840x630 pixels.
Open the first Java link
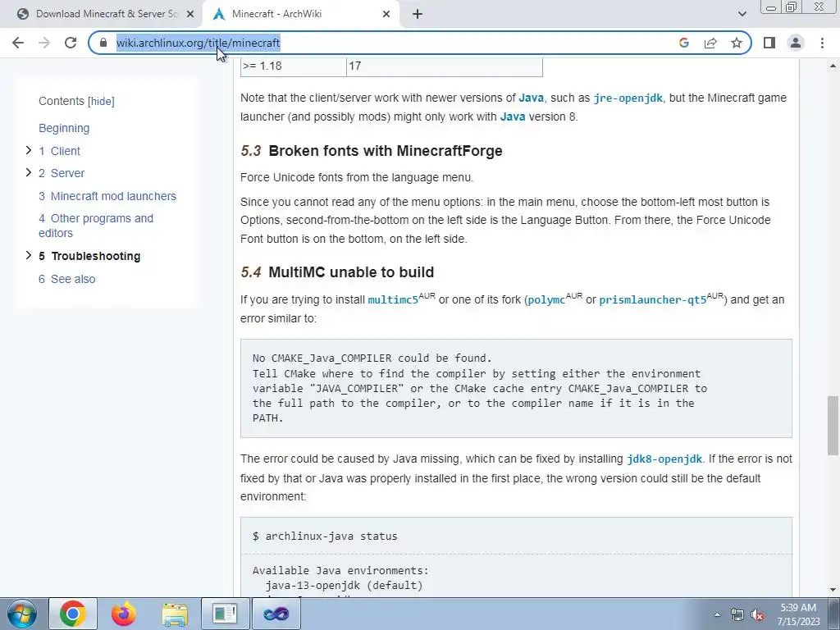(x=531, y=98)
